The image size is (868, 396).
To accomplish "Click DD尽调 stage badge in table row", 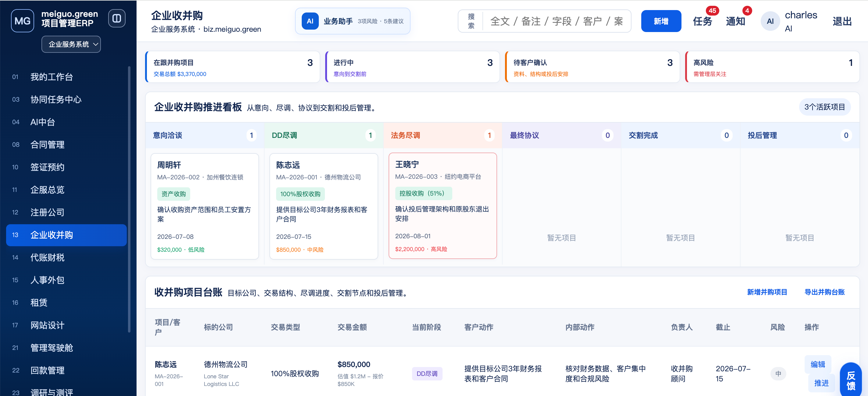I will click(427, 374).
